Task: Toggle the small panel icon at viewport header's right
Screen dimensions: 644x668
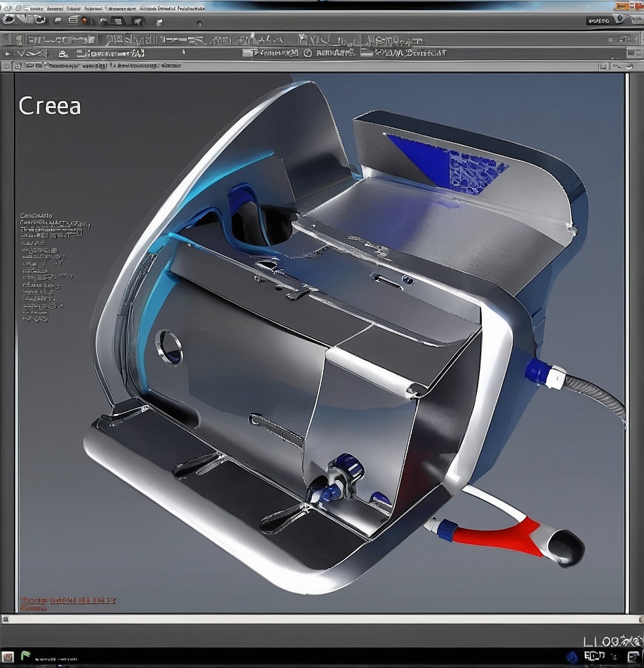Action: click(603, 66)
